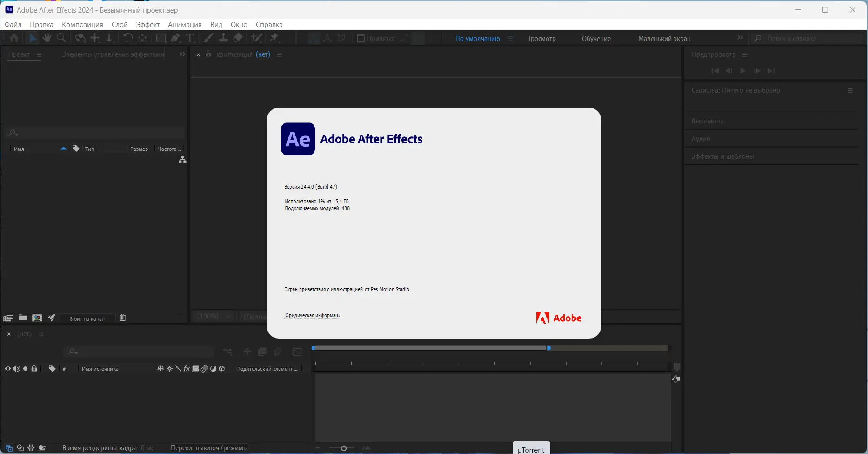Image resolution: width=868 pixels, height=454 pixels.
Task: Create a new folder in Project panel
Action: (22, 318)
